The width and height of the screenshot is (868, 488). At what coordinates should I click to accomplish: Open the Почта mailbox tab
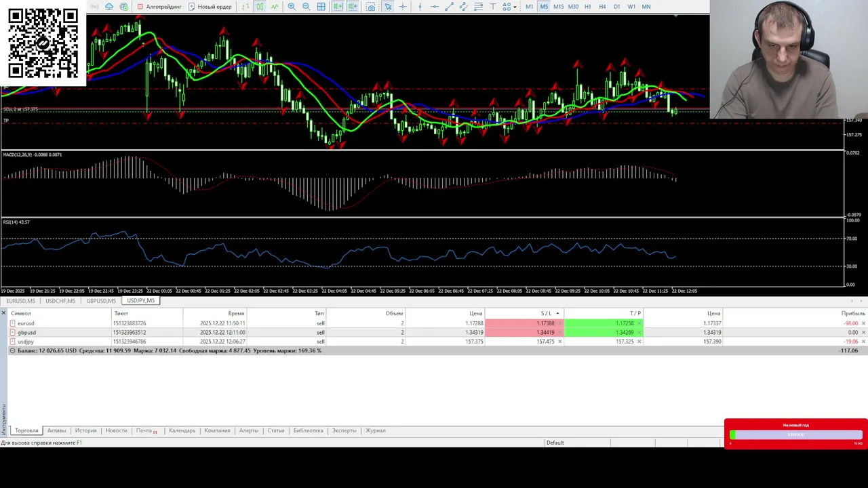[146, 431]
